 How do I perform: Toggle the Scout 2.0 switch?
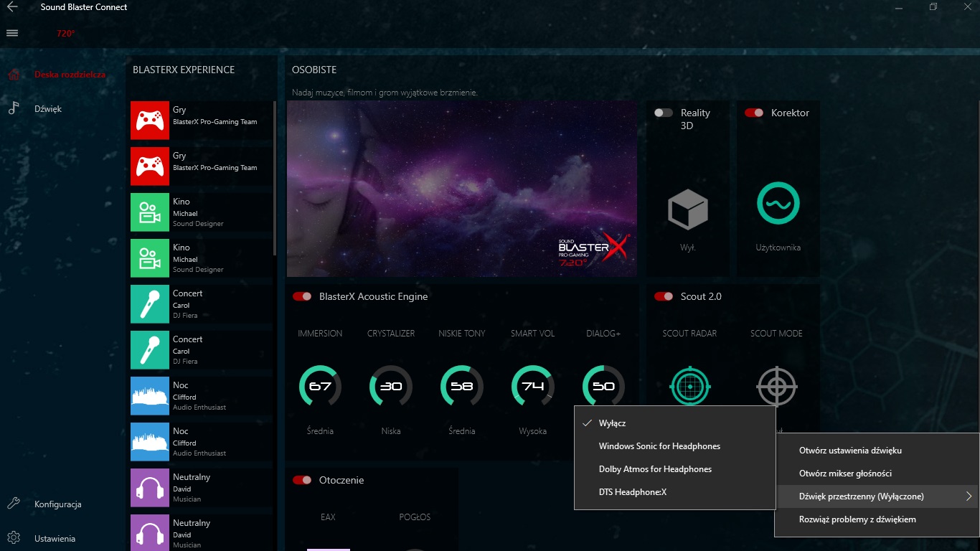click(x=664, y=296)
